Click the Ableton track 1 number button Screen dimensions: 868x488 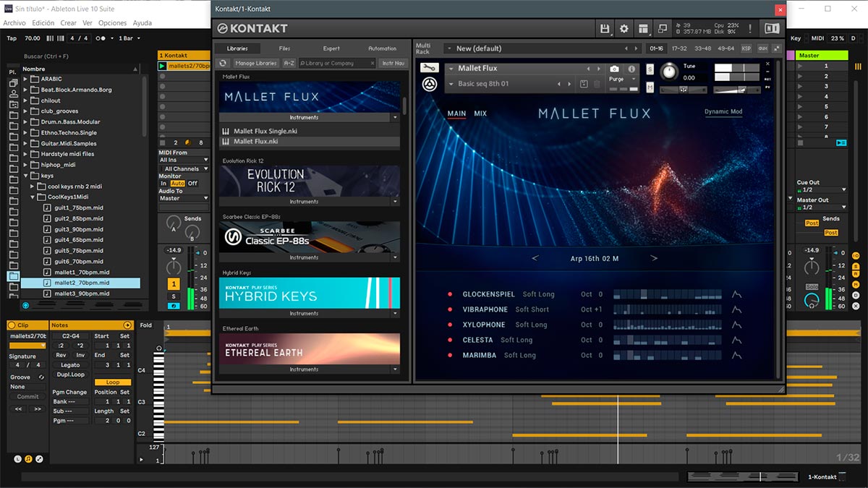click(174, 284)
